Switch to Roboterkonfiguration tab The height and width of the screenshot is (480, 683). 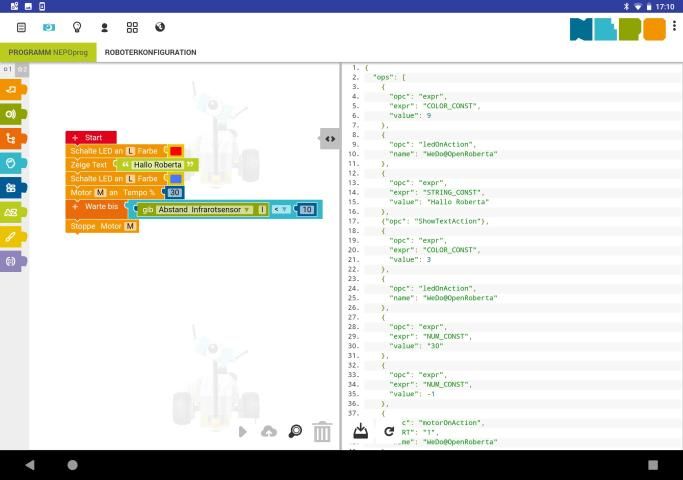pyautogui.click(x=150, y=52)
